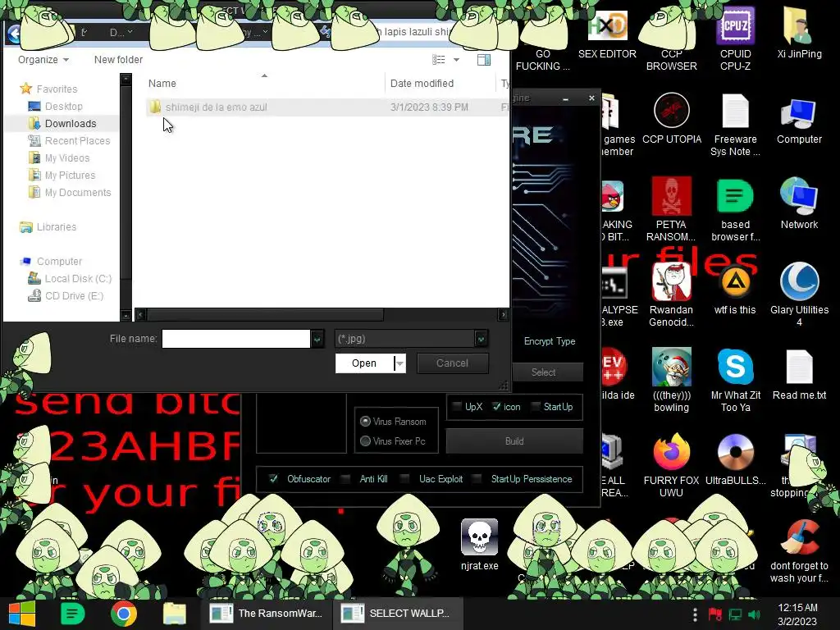Image resolution: width=840 pixels, height=630 pixels.
Task: Open the CCP UTOPIA desktop icon
Action: click(671, 119)
